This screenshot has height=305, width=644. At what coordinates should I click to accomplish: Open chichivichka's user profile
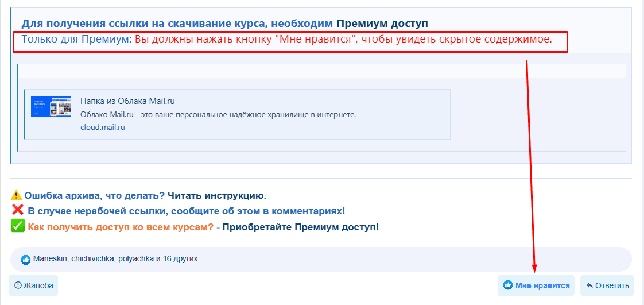point(93,259)
